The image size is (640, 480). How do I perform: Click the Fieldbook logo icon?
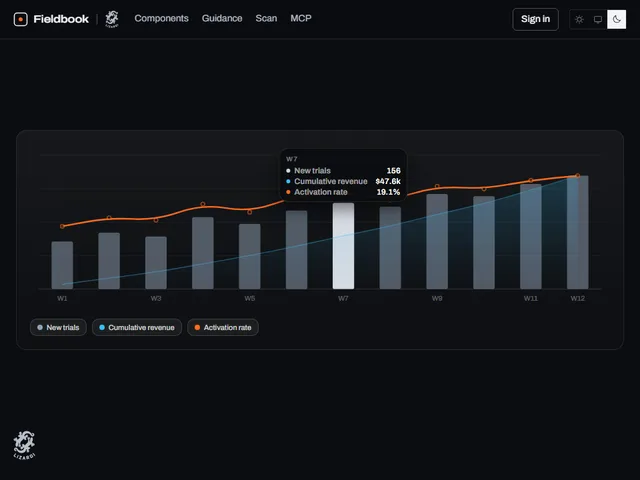(20, 19)
